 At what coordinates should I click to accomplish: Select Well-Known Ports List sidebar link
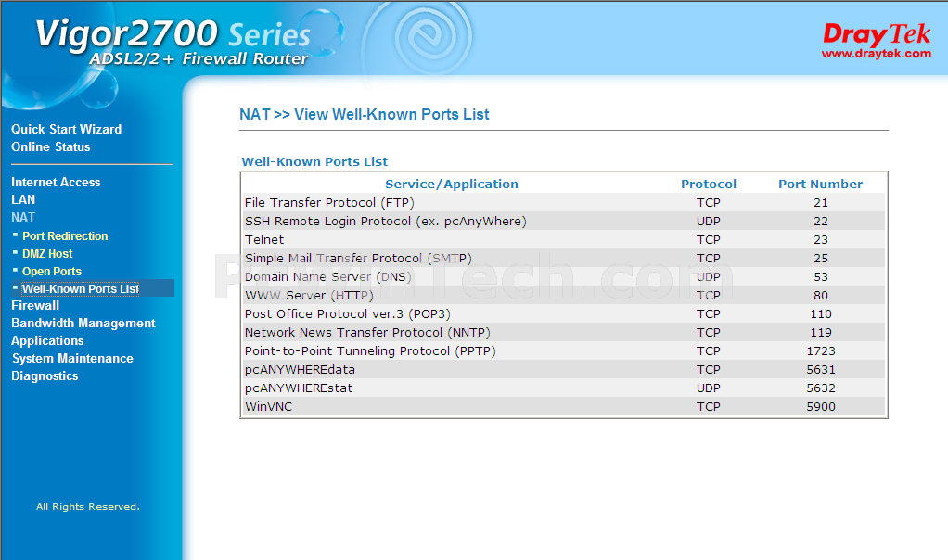tap(81, 288)
